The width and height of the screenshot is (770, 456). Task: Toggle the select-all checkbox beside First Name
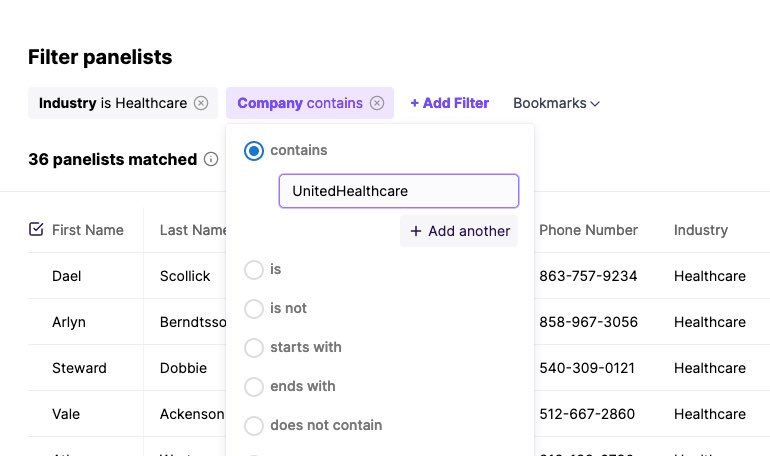[x=36, y=229]
